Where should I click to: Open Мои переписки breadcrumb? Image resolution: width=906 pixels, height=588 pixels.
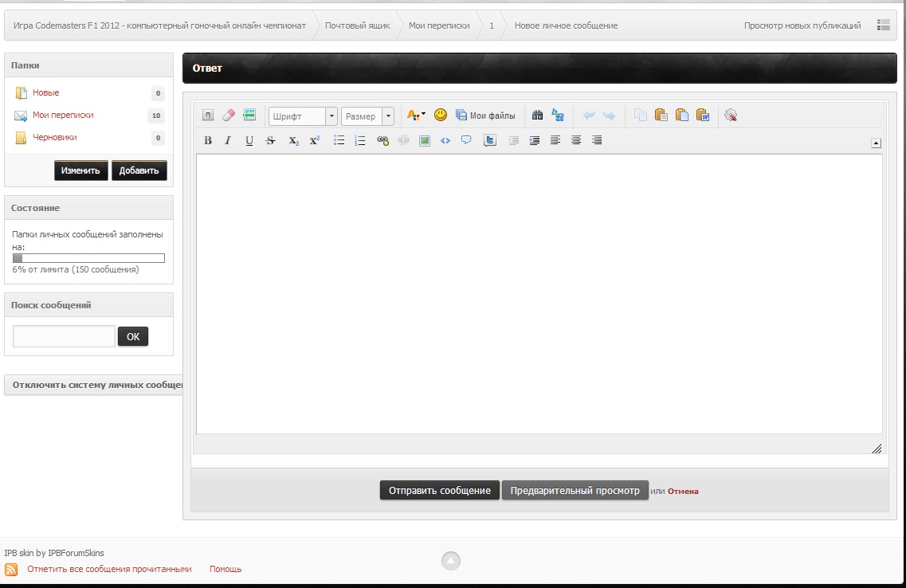pyautogui.click(x=439, y=25)
